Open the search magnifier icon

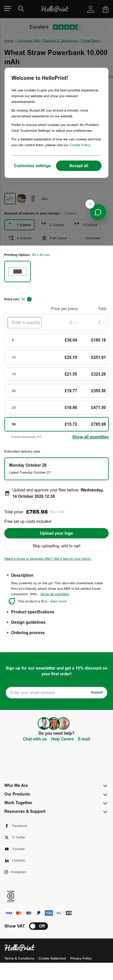click(x=21, y=9)
